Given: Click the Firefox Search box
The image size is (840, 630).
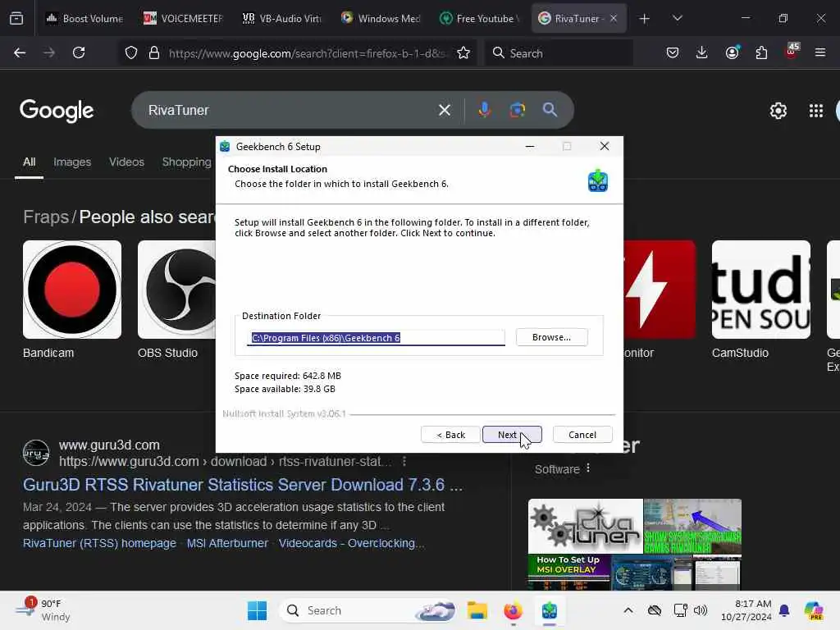Looking at the screenshot, I should 559,53.
